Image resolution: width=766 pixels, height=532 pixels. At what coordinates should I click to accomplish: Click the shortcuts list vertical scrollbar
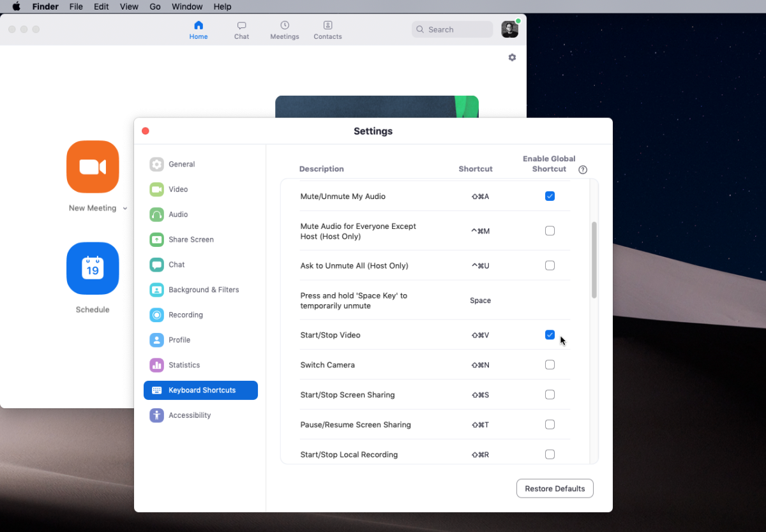click(594, 260)
